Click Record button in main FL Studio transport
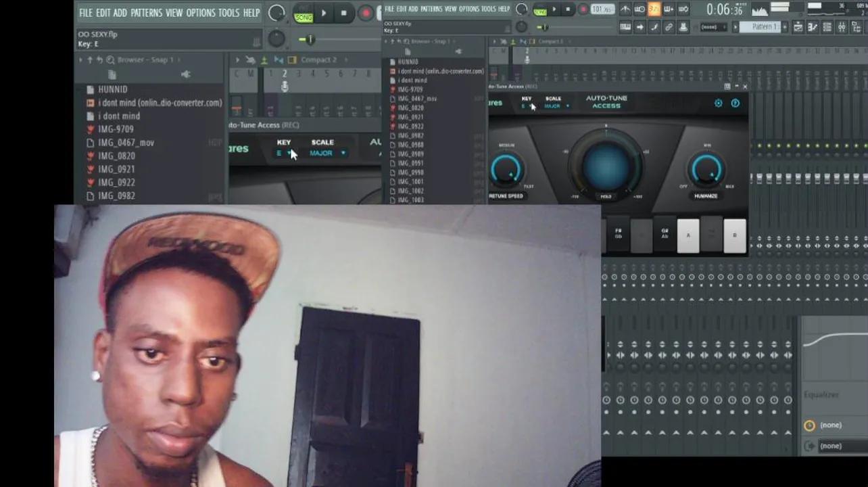Screen dimensions: 868x487 tap(583, 9)
